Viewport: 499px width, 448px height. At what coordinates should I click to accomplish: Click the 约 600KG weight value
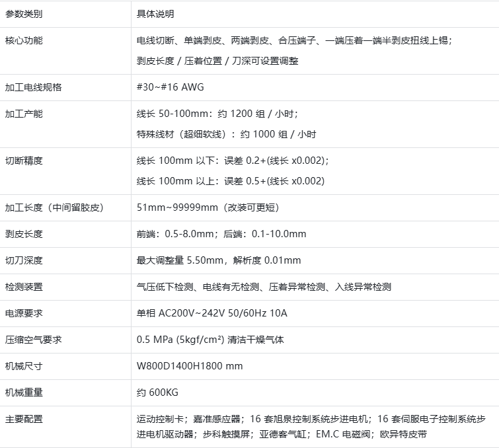pos(157,392)
